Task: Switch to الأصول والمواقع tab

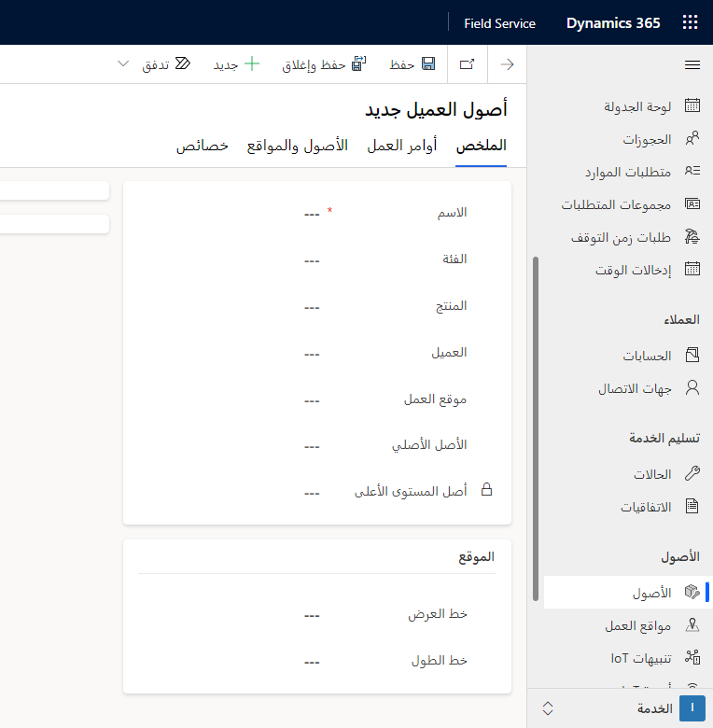Action: (297, 146)
